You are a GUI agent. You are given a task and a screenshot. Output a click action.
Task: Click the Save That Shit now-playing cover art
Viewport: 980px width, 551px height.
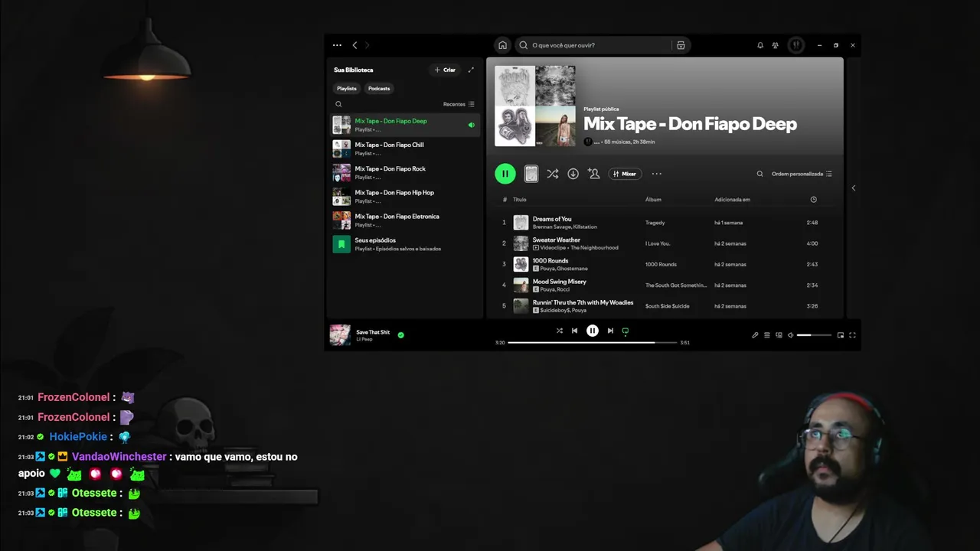340,335
